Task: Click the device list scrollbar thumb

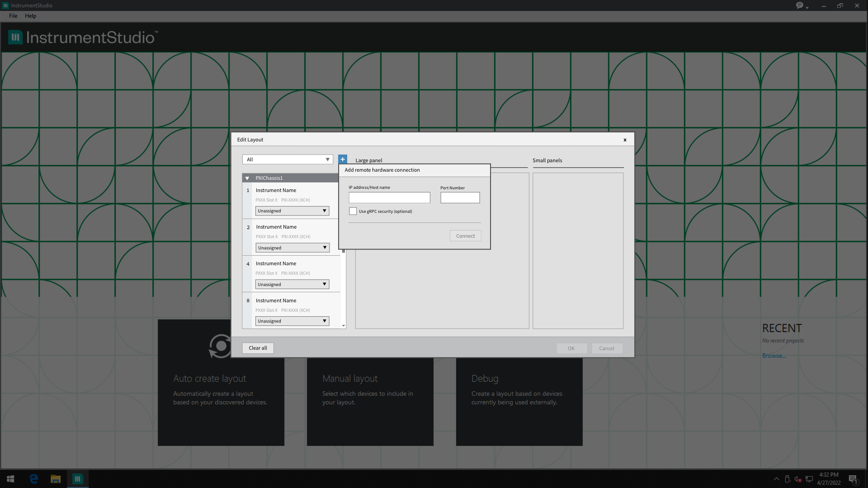Action: [x=344, y=251]
